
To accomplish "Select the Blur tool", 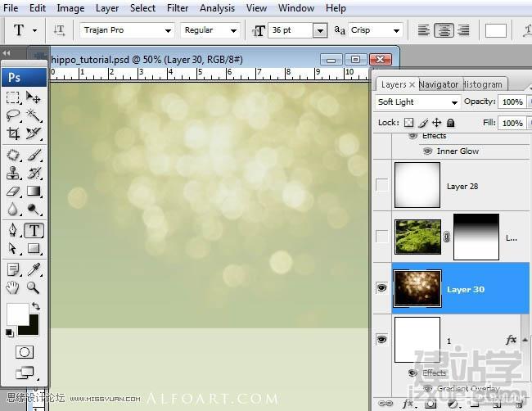I will (13, 210).
